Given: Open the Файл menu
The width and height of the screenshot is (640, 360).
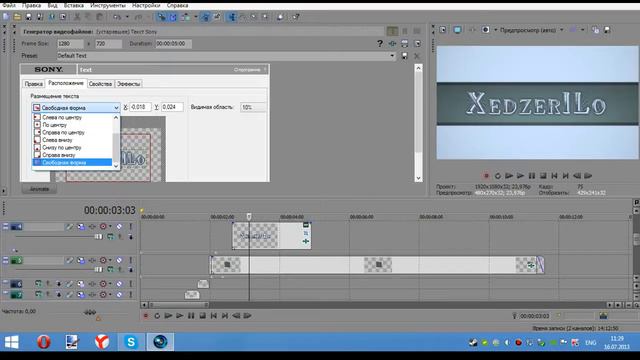Looking at the screenshot, I should (8, 5).
